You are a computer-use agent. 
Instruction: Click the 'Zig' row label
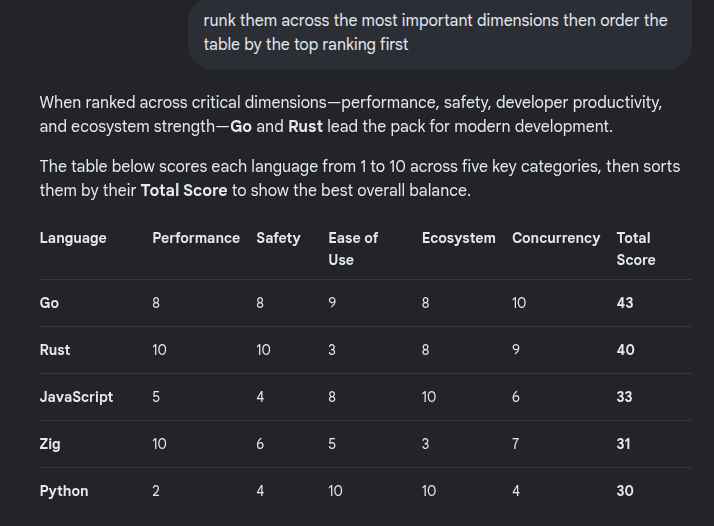click(50, 444)
